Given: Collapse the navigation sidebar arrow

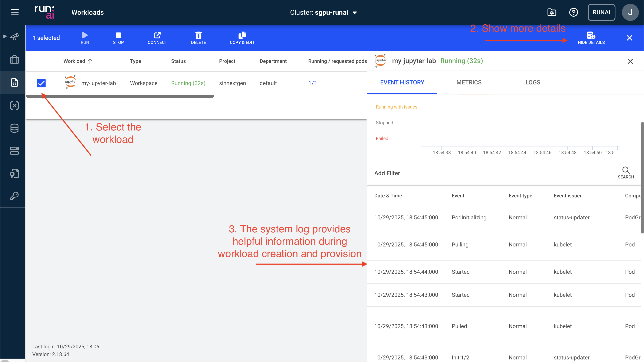Looking at the screenshot, I should [x=5, y=36].
